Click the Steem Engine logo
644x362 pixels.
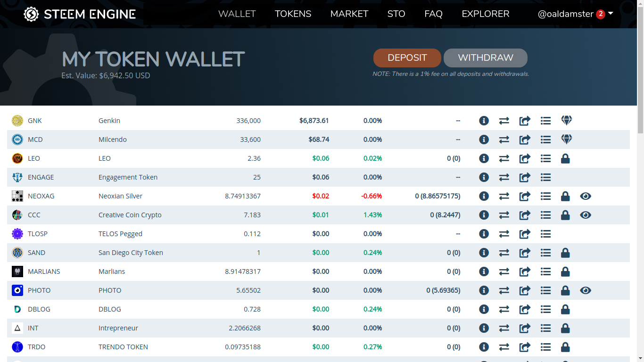[80, 14]
